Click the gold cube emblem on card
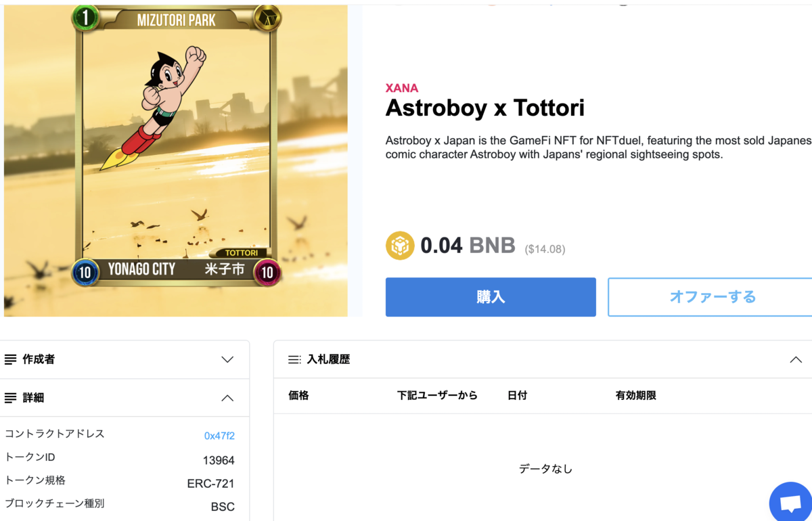Image resolution: width=812 pixels, height=521 pixels. [267, 18]
